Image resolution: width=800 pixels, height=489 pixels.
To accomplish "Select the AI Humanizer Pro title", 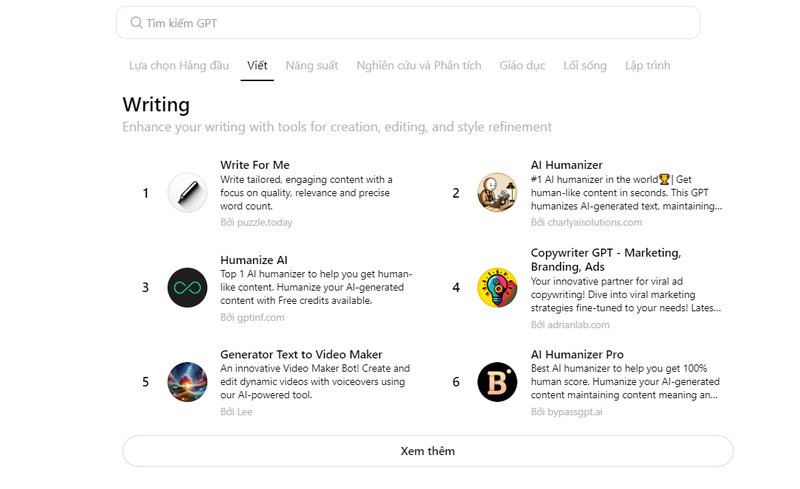I will click(x=577, y=354).
